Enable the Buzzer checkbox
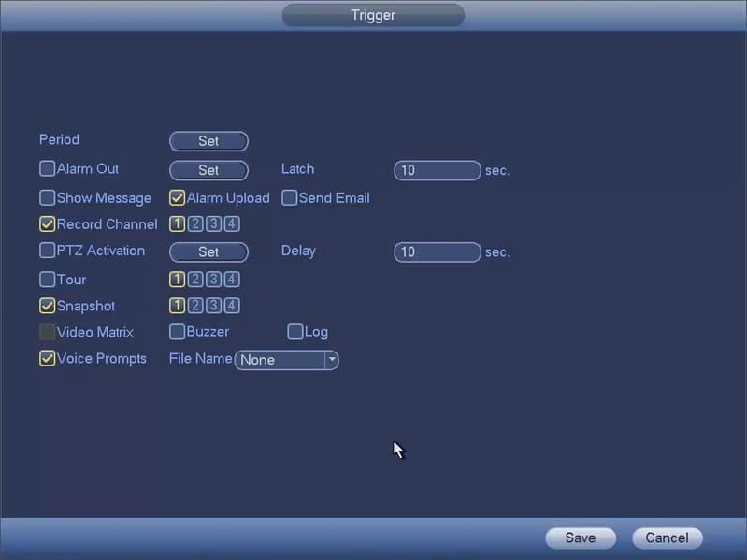747x560 pixels. click(178, 332)
